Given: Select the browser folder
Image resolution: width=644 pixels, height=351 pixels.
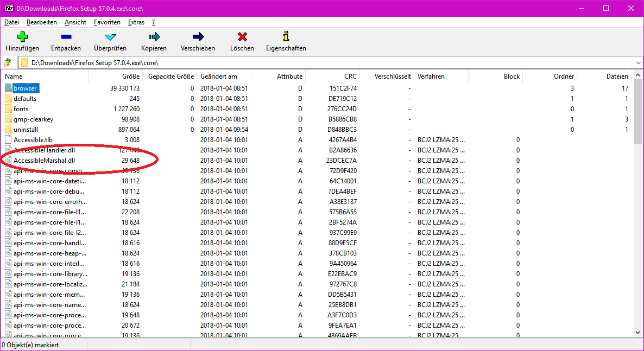Looking at the screenshot, I should (x=26, y=88).
